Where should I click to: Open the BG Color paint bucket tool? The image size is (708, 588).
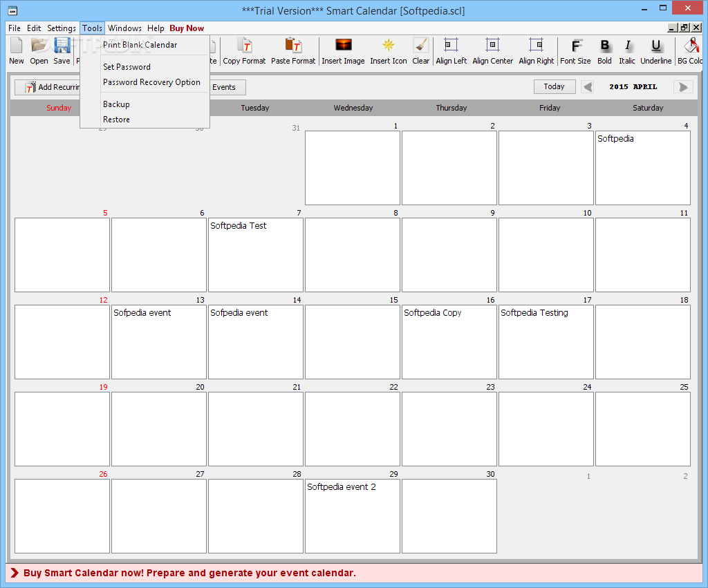(690, 51)
